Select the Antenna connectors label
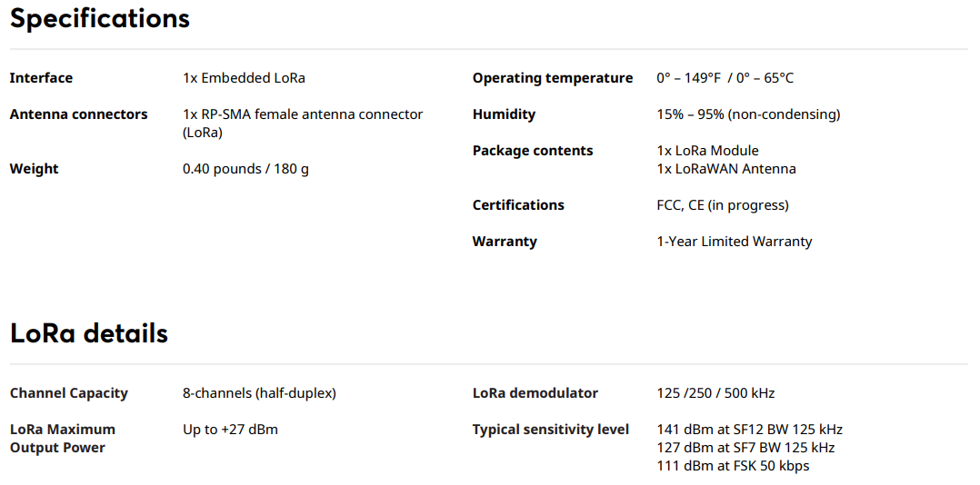The width and height of the screenshot is (980, 485). 79,114
